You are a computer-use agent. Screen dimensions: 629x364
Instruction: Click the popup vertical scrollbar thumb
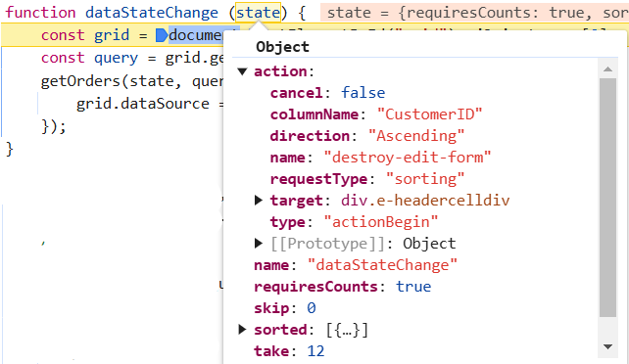tap(607, 198)
